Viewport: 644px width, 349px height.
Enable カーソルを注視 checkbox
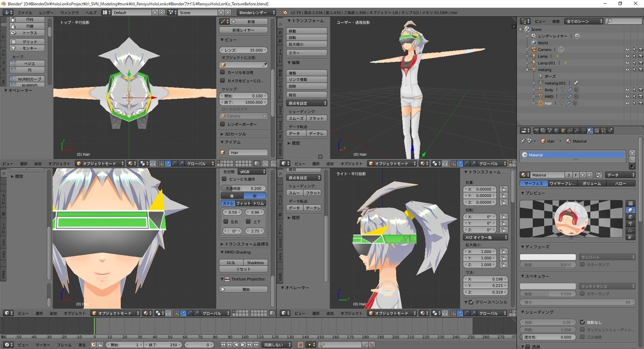tap(223, 72)
